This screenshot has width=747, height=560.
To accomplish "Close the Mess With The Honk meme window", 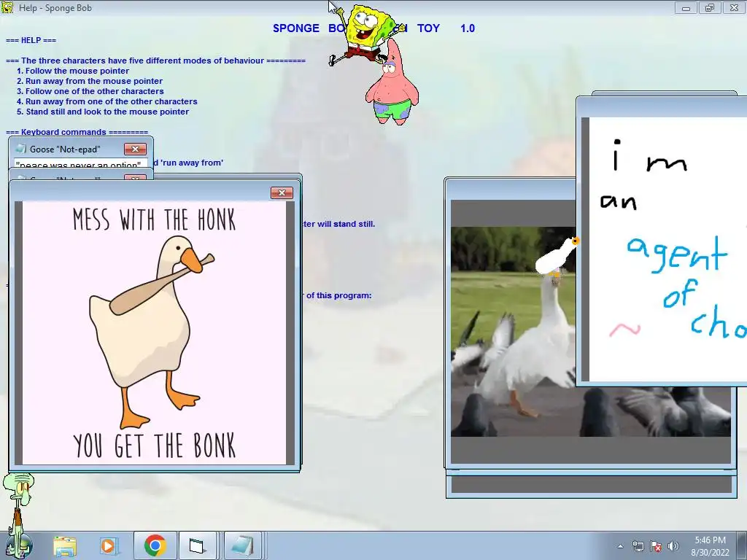I will (282, 192).
